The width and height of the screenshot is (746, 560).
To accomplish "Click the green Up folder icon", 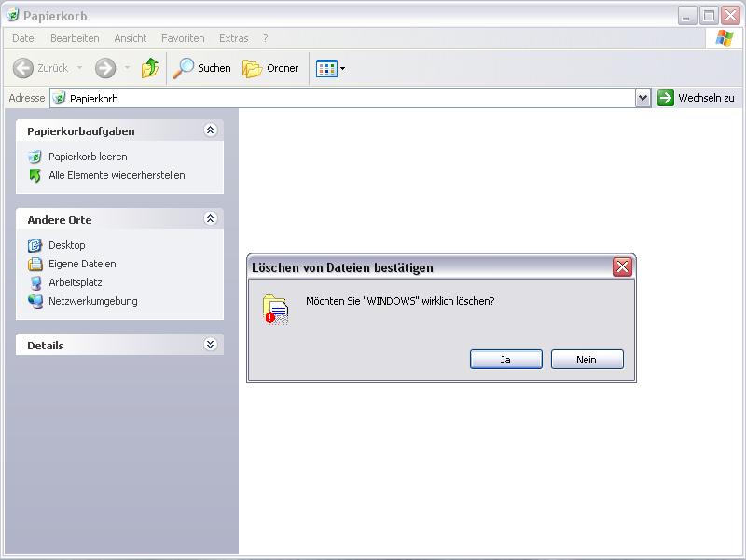I will point(150,68).
